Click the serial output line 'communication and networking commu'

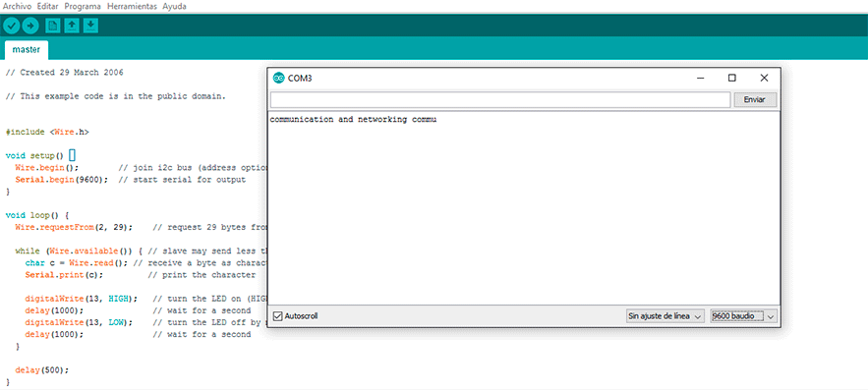point(353,120)
